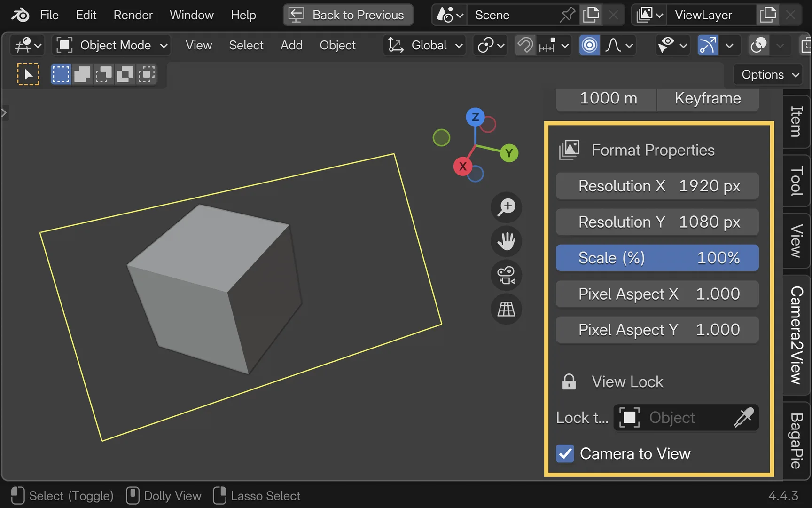This screenshot has height=508, width=812.
Task: Click the zoom view magnifier icon
Action: click(x=507, y=207)
